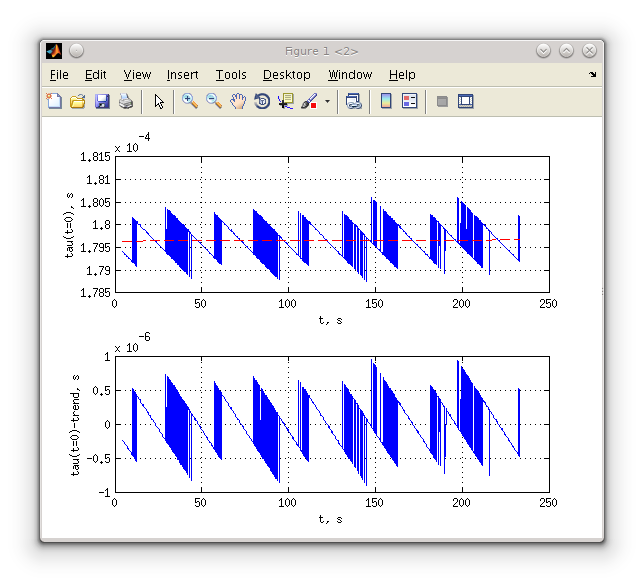Click the New Figure toolbar icon
Image resolution: width=644 pixels, height=582 pixels.
[54, 101]
